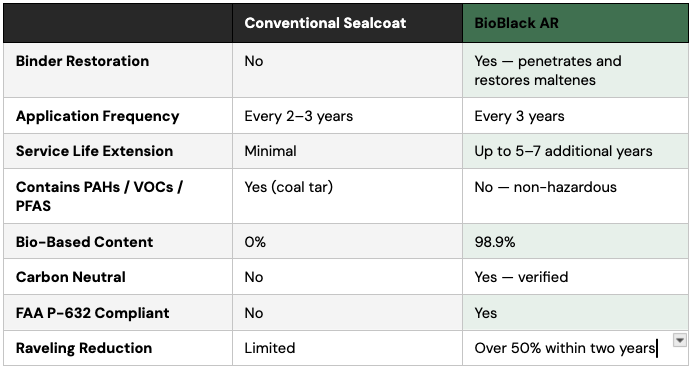694x369 pixels.
Task: Click the Raveling Reduction row label
Action: (x=118, y=348)
